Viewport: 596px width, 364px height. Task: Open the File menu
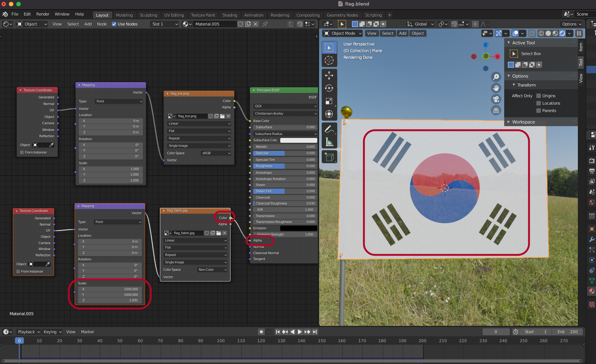tap(15, 14)
